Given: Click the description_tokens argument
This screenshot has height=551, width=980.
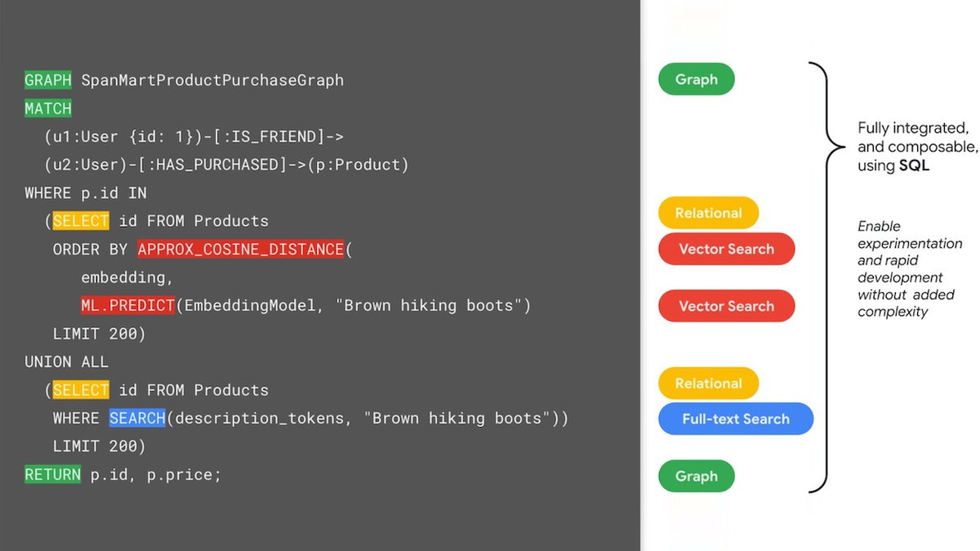Looking at the screenshot, I should coord(260,419).
